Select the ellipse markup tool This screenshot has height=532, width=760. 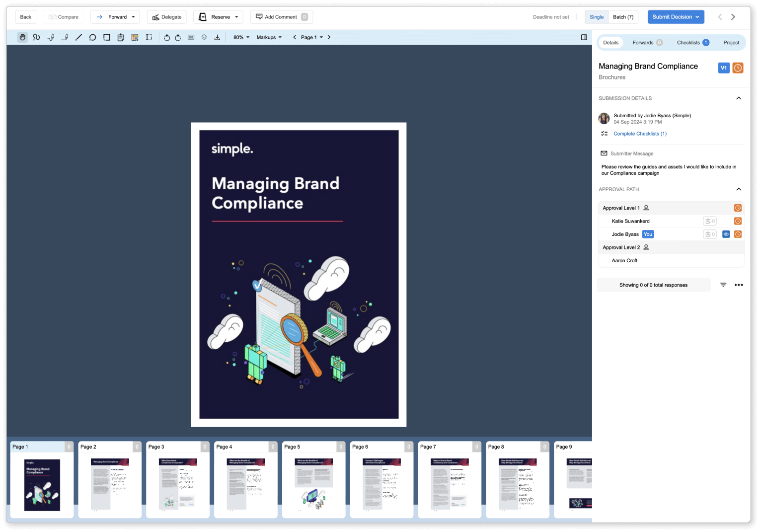[92, 37]
